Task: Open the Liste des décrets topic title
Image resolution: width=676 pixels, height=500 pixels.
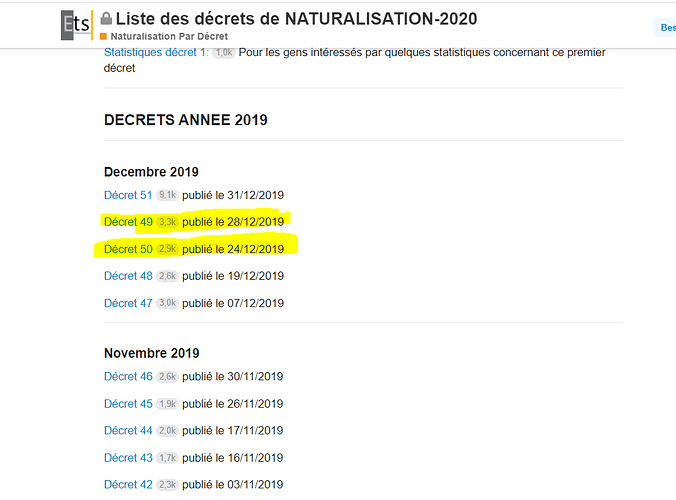Action: pos(296,19)
